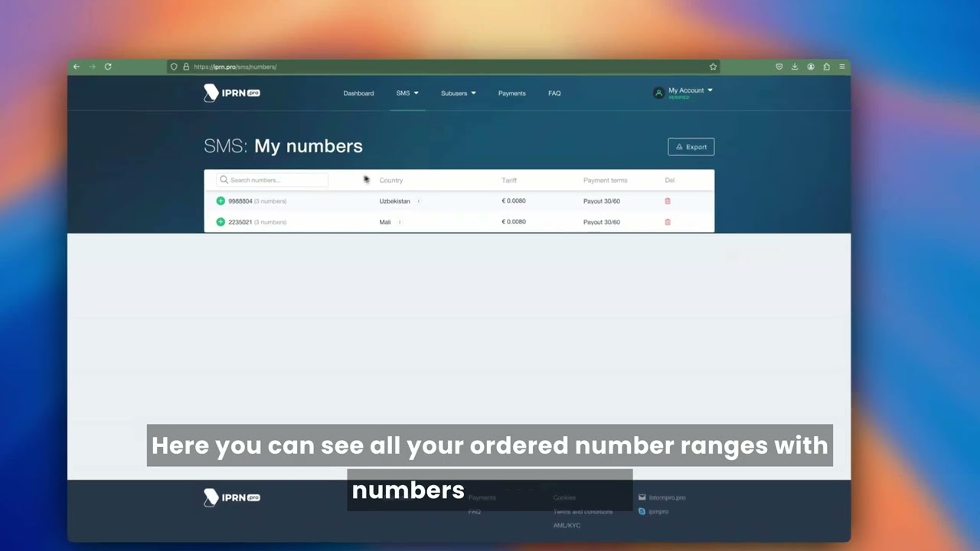The width and height of the screenshot is (980, 551).
Task: Expand the 2235021 number range plus icon
Action: pyautogui.click(x=220, y=222)
